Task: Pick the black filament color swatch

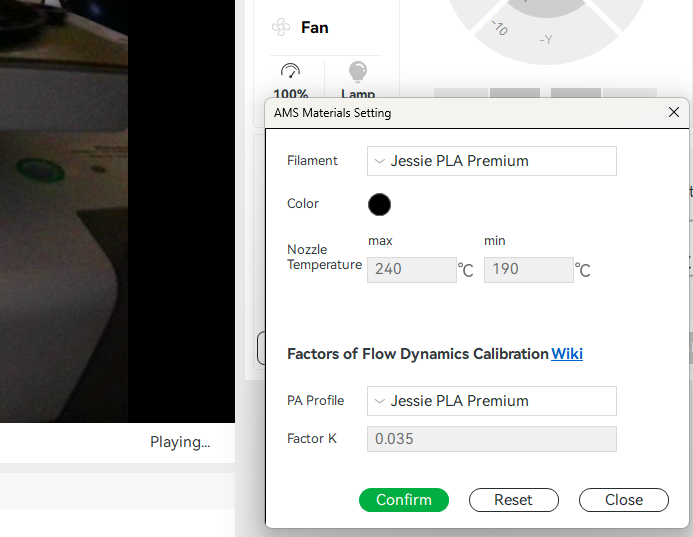Action: point(379,204)
